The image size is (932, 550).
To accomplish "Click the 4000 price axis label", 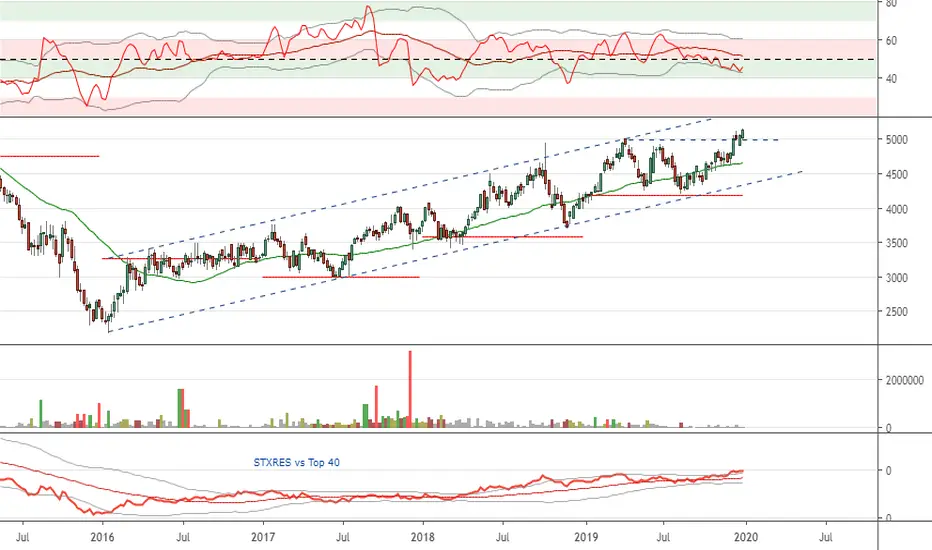I will click(x=896, y=209).
